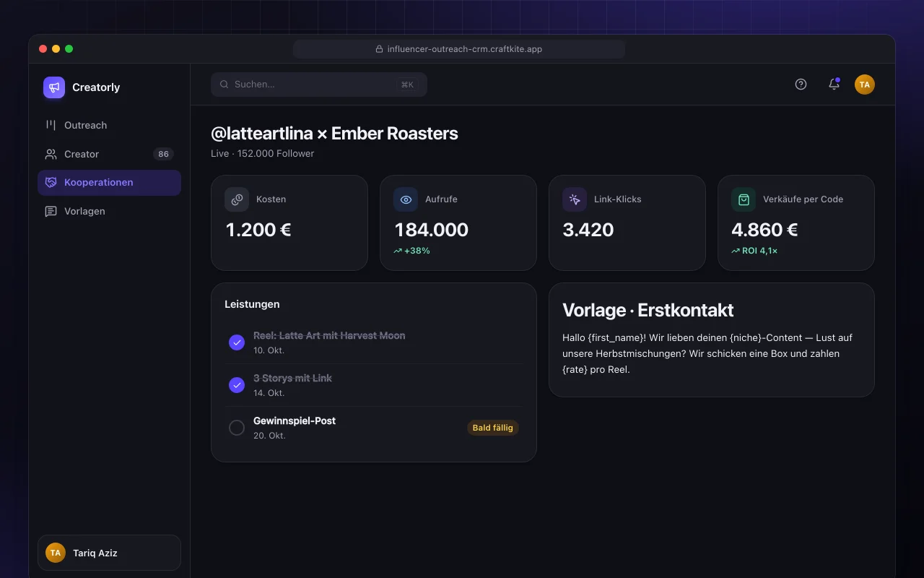Click the link icon on Kosten card

coord(237,199)
